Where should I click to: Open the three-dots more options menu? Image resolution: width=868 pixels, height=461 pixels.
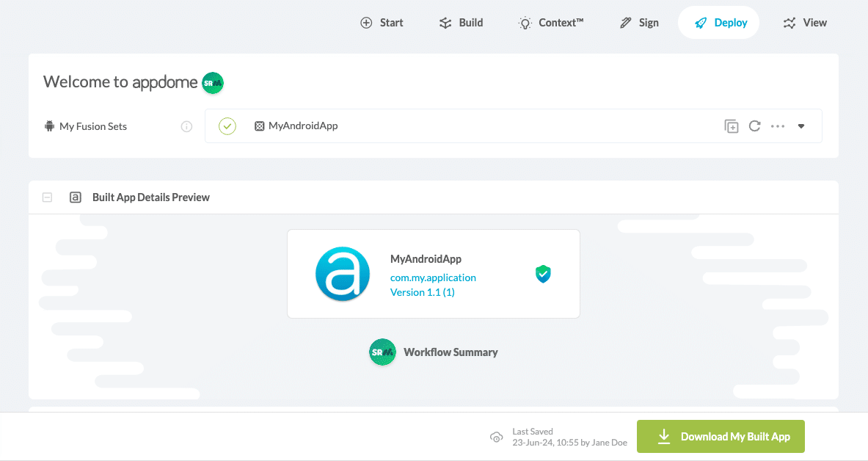tap(778, 126)
